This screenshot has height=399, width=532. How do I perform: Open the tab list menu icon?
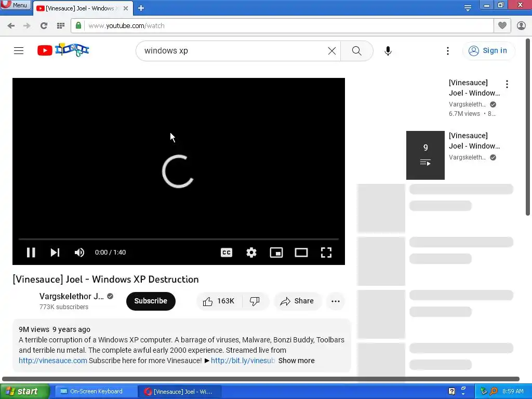point(468,8)
